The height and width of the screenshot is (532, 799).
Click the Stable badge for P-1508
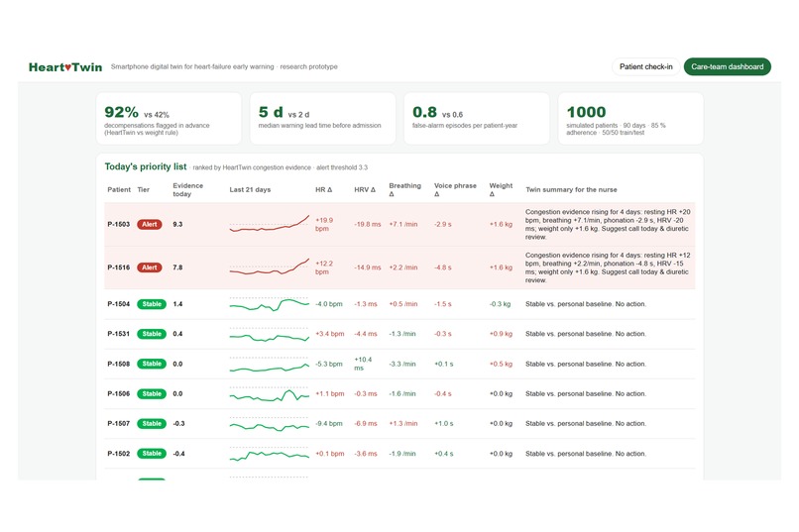tap(152, 364)
